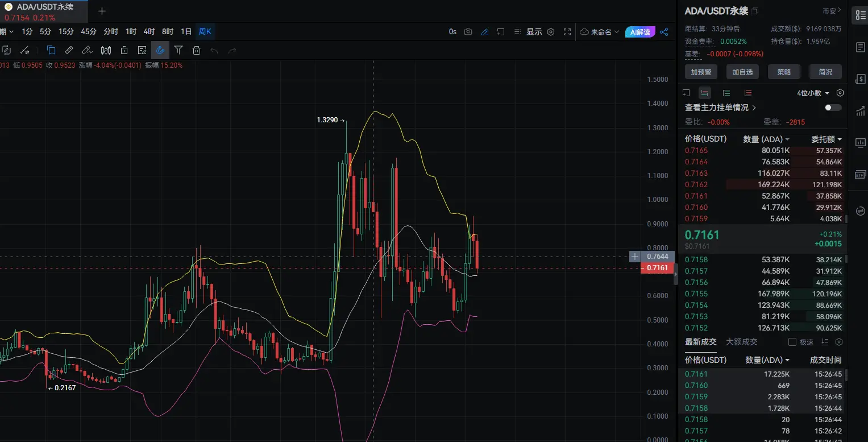The image size is (868, 442).
Task: Open the 未命名 layout dropdown
Action: (600, 32)
